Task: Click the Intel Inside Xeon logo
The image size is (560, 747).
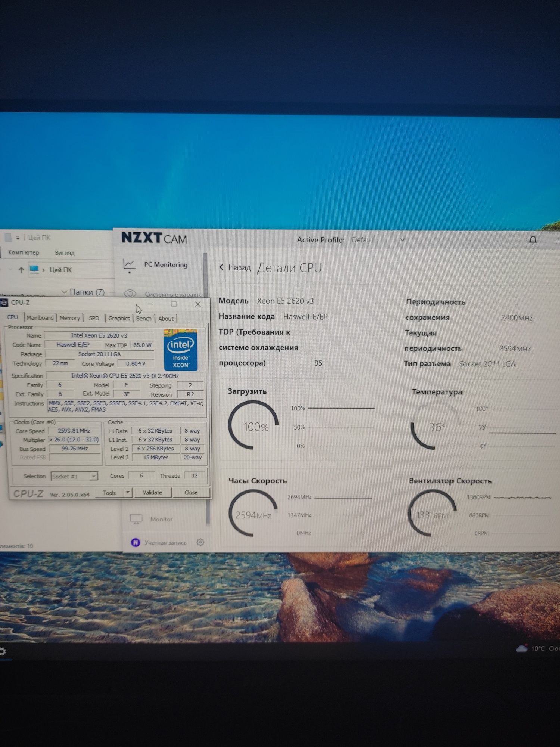Action: point(181,350)
